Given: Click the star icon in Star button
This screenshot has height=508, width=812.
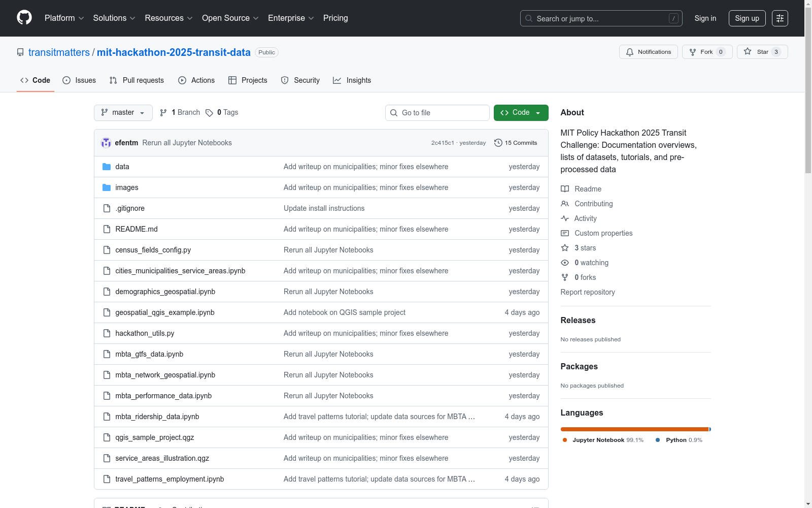Looking at the screenshot, I should (748, 51).
